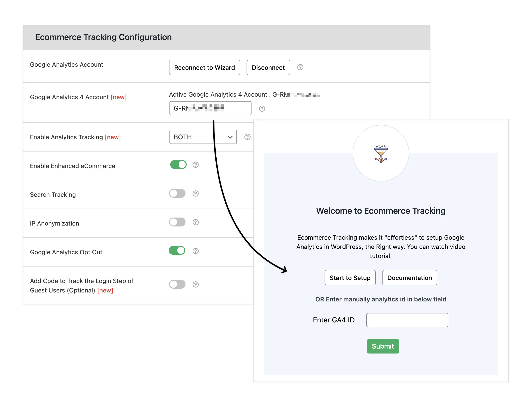Enable the Search Tracking toggle
This screenshot has width=532, height=403.
tap(177, 193)
